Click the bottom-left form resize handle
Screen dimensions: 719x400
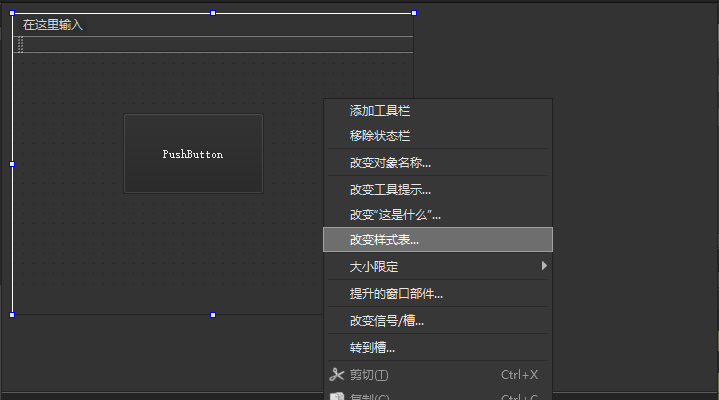tap(12, 314)
